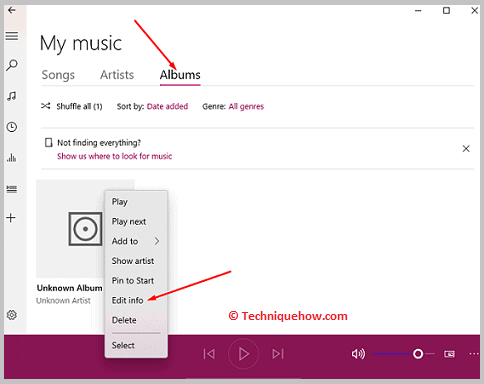Image resolution: width=484 pixels, height=384 pixels.
Task: Open My music note icon in sidebar
Action: 12,96
